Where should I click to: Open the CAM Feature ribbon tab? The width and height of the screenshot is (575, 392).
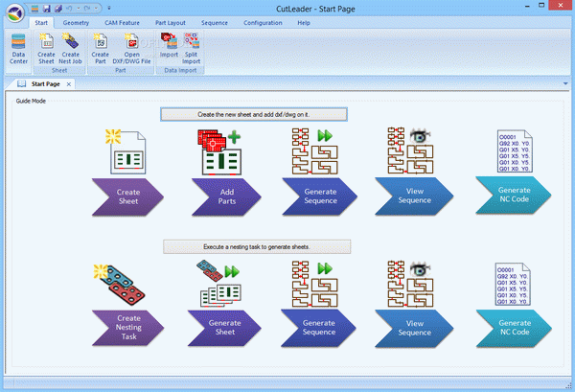tap(122, 23)
